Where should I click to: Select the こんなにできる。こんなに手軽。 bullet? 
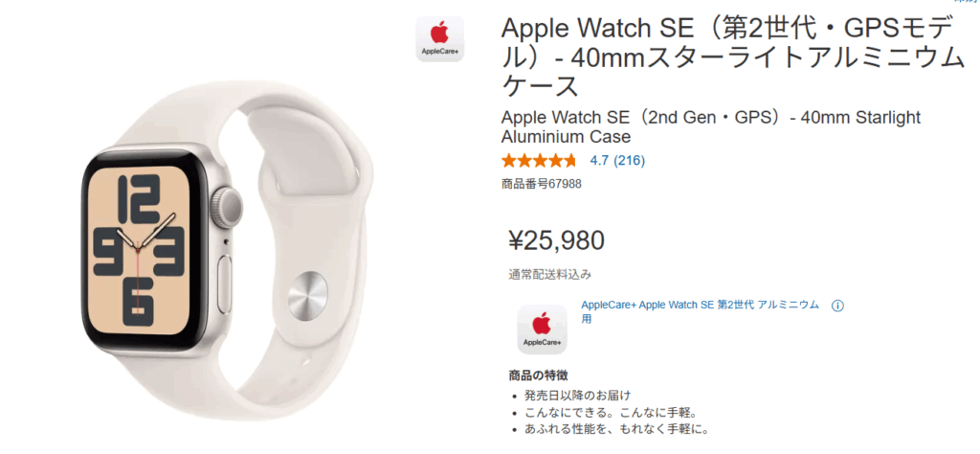(x=610, y=413)
